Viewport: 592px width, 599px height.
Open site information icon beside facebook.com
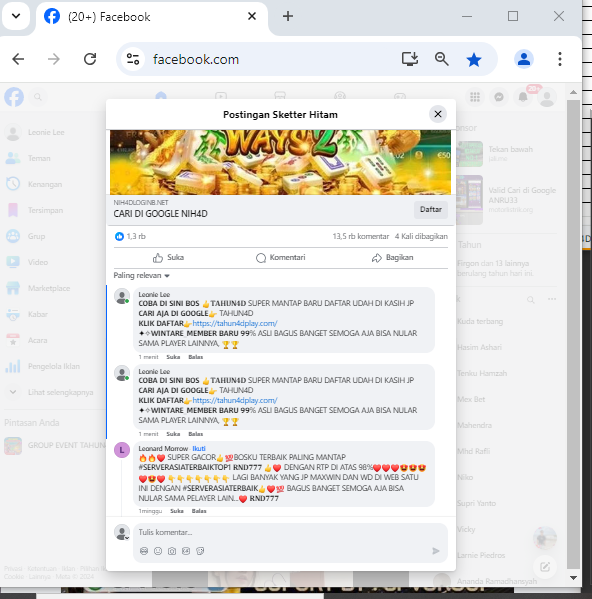point(133,59)
